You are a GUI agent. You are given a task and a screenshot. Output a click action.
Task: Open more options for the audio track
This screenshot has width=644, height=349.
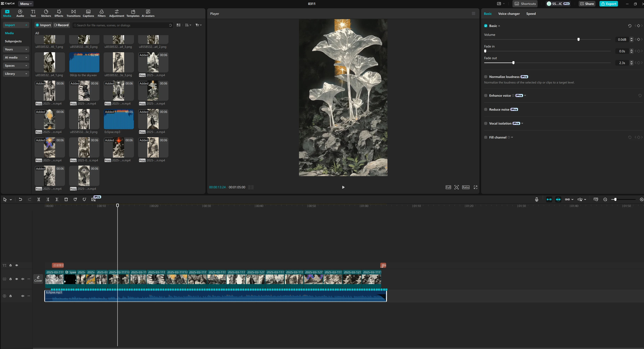tap(29, 296)
